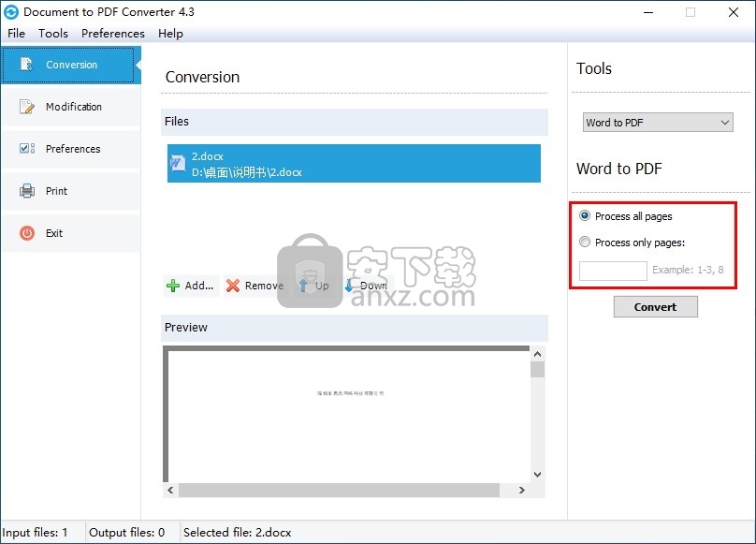Viewport: 756px width, 544px height.
Task: Click the page range input field
Action: pyautogui.click(x=613, y=271)
